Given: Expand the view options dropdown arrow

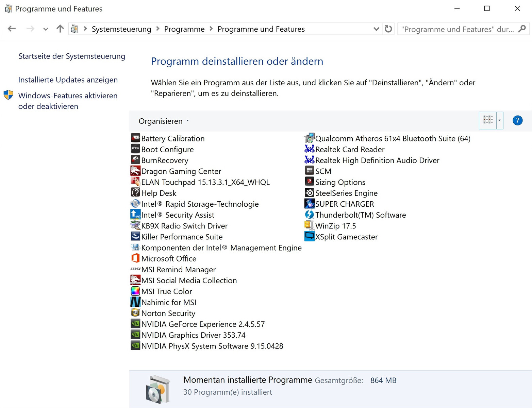Looking at the screenshot, I should tap(500, 120).
